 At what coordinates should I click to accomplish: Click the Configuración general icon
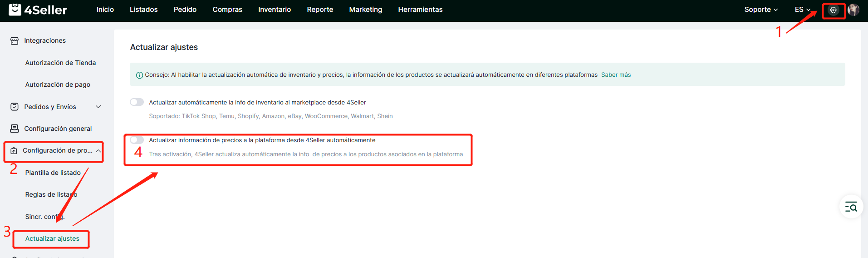pos(15,129)
